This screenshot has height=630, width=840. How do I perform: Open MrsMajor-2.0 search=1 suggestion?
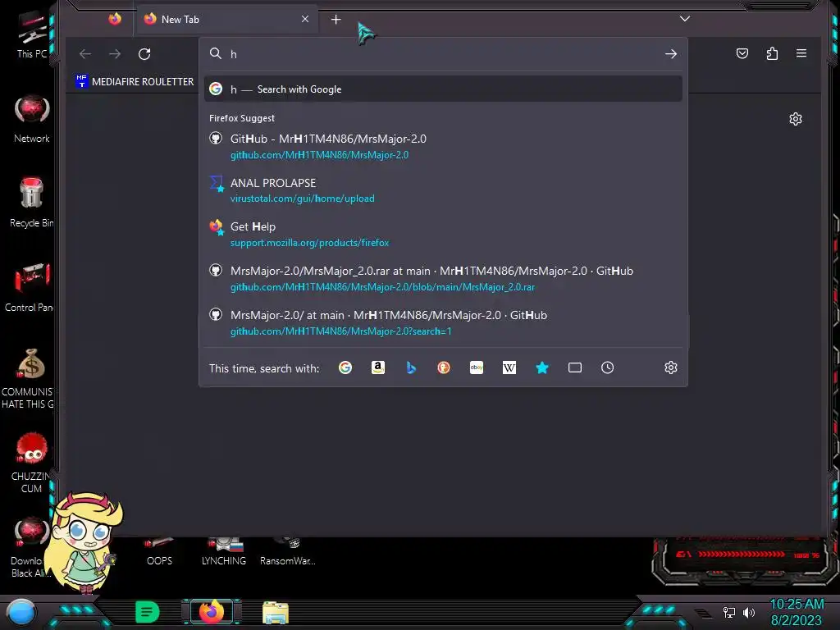[443, 322]
